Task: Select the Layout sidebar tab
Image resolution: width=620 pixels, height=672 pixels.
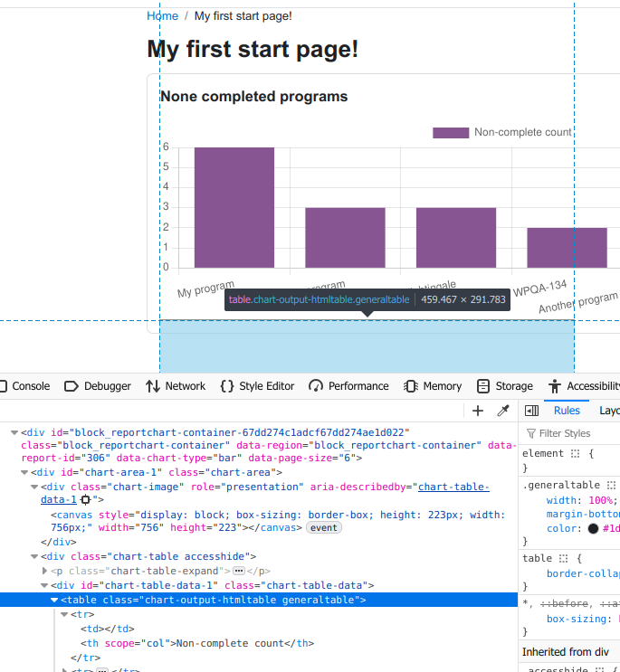Action: coord(609,411)
